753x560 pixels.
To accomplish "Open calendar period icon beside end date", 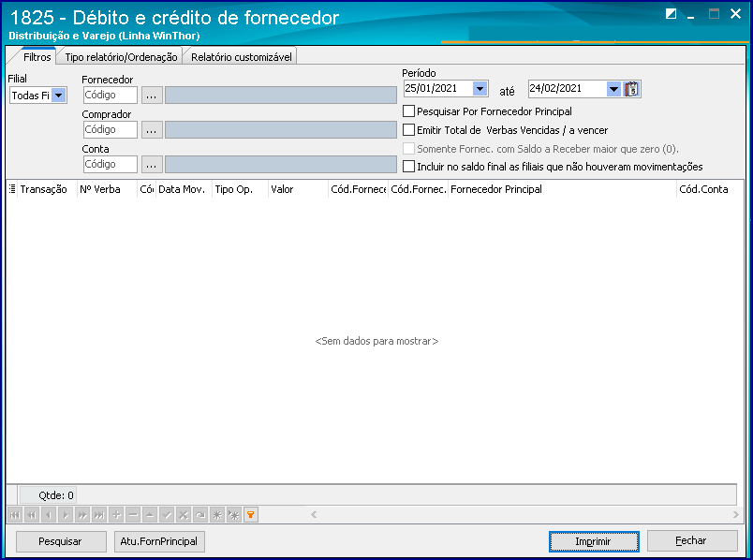I will (631, 89).
